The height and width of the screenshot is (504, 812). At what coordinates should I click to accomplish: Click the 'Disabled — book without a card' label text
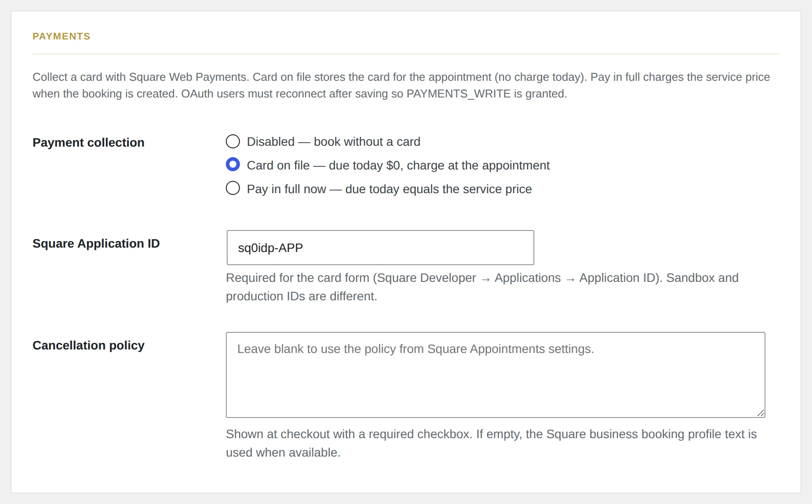[333, 142]
